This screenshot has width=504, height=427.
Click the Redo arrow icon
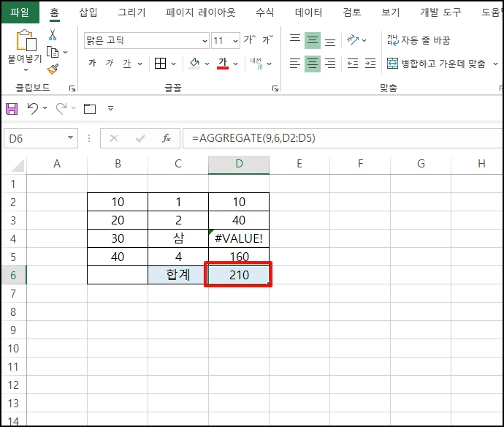coord(61,108)
